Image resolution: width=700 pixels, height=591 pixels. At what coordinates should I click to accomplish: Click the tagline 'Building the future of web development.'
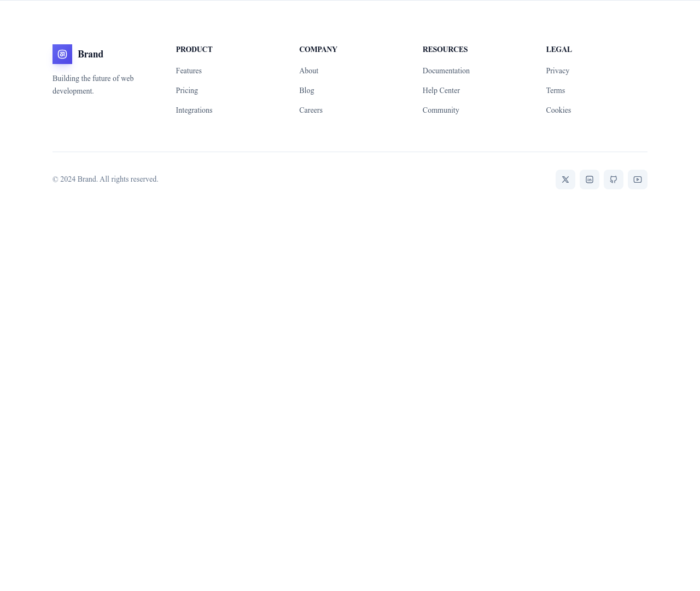(93, 85)
